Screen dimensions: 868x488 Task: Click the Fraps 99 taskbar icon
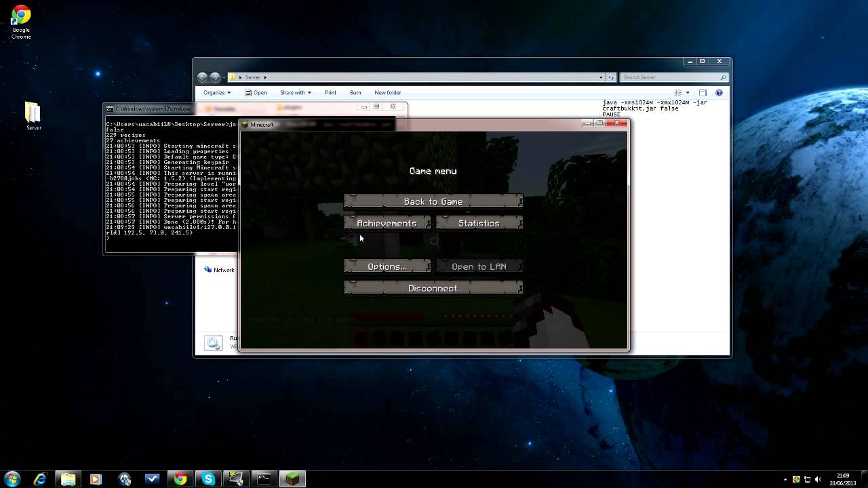click(236, 479)
